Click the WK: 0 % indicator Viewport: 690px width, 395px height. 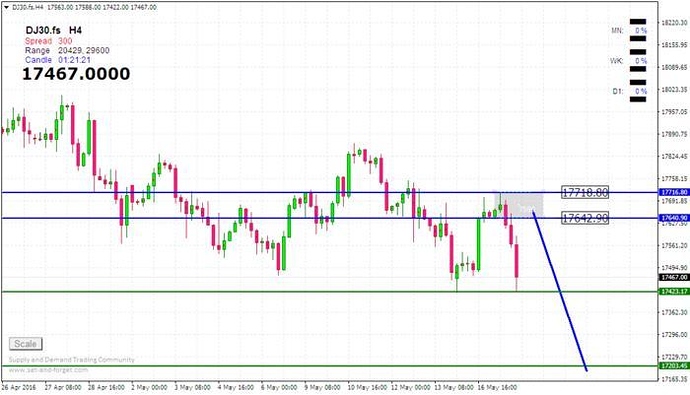pyautogui.click(x=628, y=61)
